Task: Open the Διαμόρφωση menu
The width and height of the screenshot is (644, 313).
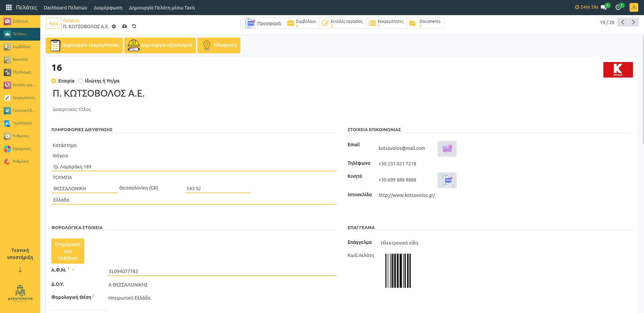Action: pos(108,7)
